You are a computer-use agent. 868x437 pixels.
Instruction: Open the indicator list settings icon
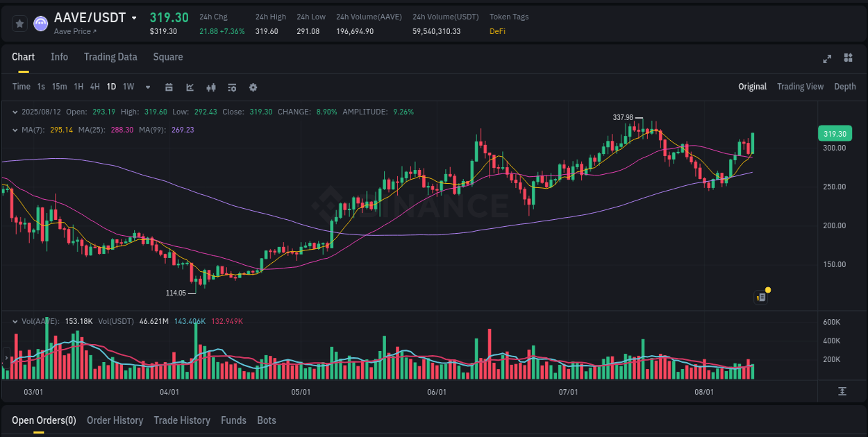pyautogui.click(x=231, y=87)
